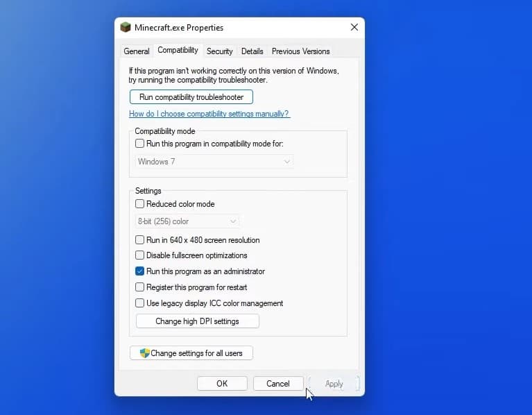Screen dimensions: 532x415
Task: Tick Run in 640 x 480 screen resolution
Action: 139,240
